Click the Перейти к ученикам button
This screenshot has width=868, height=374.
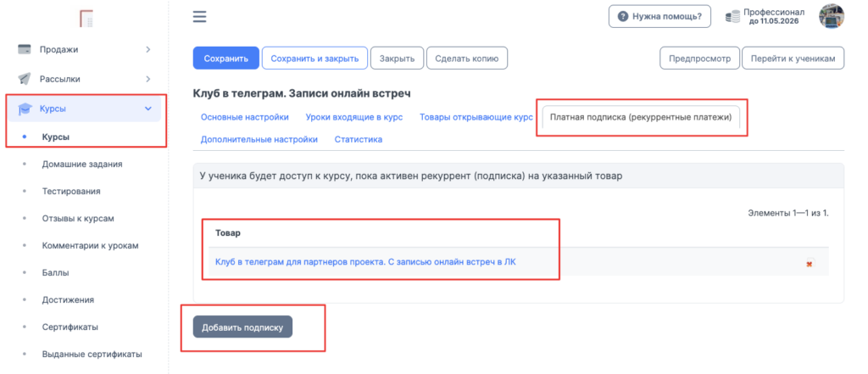(793, 59)
